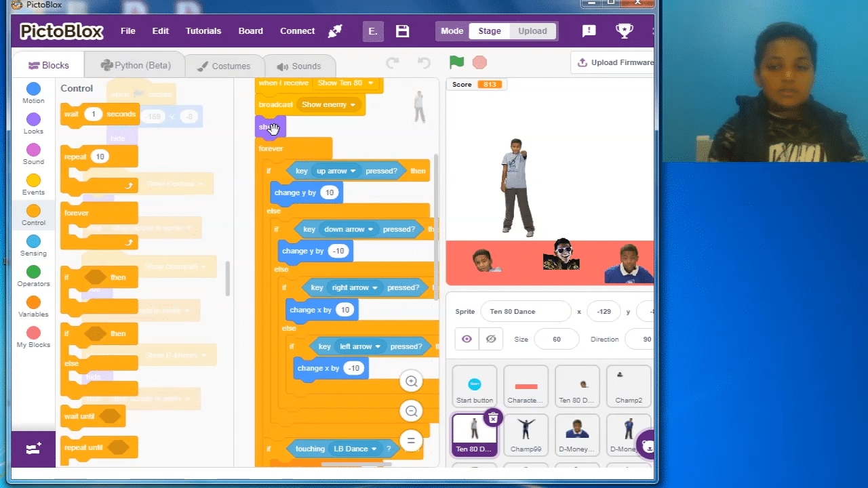Select the Operators color category
Screen dimensions: 868x488
click(33, 276)
